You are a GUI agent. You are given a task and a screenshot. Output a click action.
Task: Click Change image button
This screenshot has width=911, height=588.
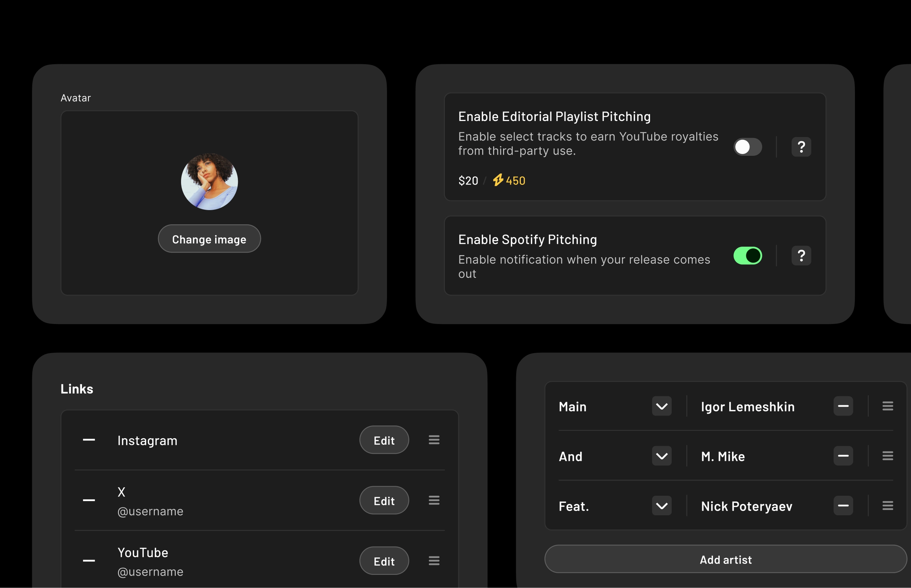point(209,239)
